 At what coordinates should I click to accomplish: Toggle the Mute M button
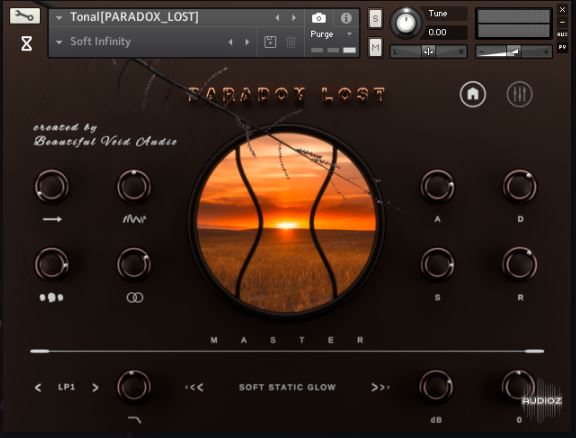(x=375, y=47)
